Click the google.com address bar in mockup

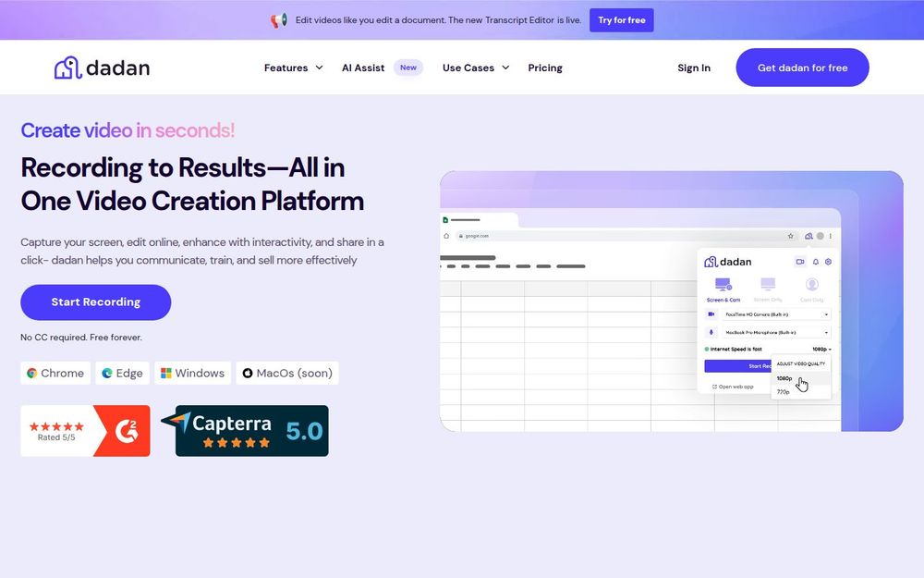click(x=627, y=236)
